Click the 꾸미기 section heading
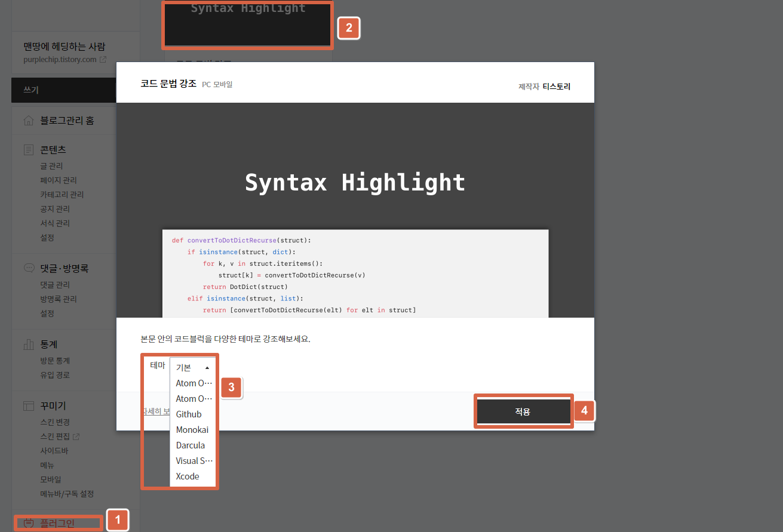 pyautogui.click(x=53, y=406)
